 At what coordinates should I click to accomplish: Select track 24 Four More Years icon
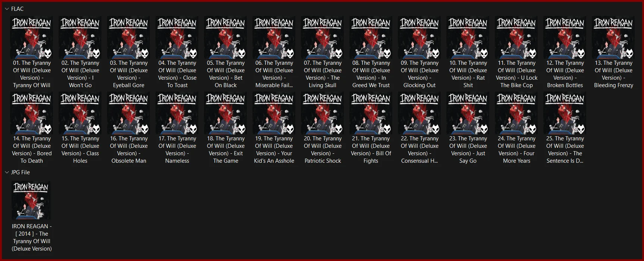pyautogui.click(x=516, y=113)
